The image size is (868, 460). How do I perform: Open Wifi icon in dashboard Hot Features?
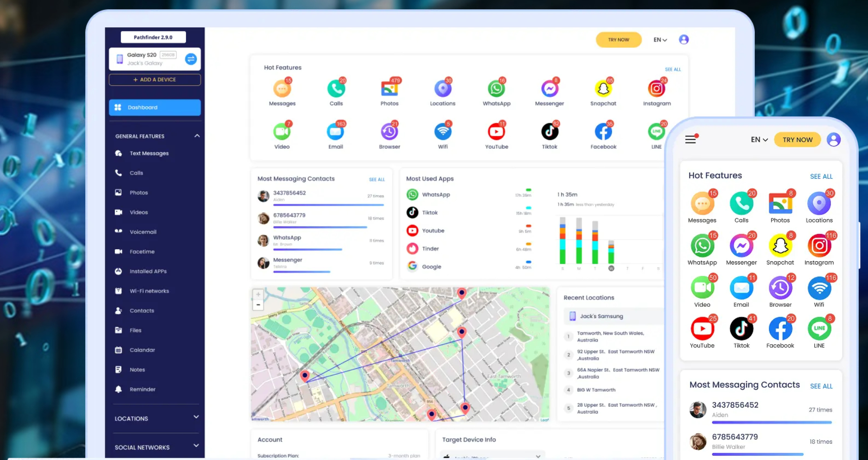coord(443,132)
